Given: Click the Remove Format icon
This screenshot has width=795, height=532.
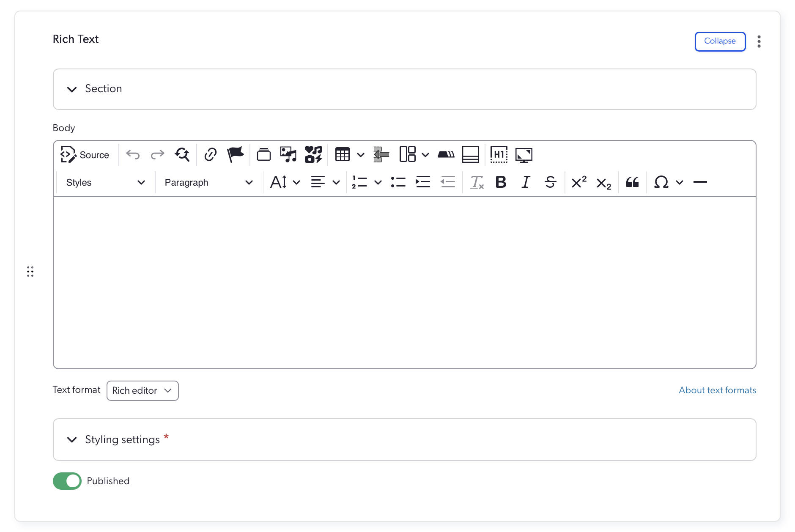Looking at the screenshot, I should 477,183.
